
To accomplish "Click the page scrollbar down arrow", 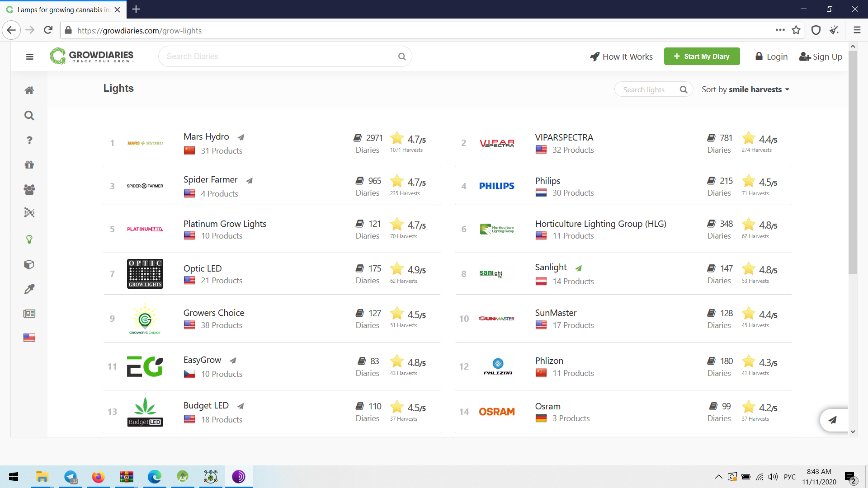I will pyautogui.click(x=853, y=432).
